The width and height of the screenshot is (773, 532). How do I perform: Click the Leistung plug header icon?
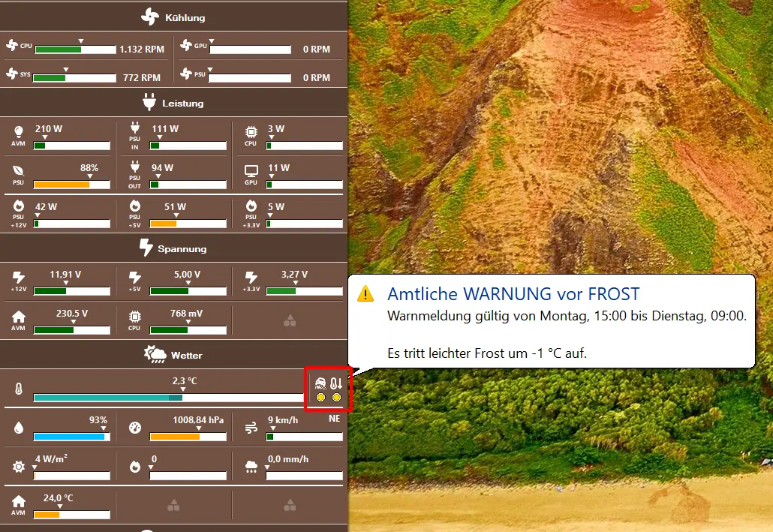pyautogui.click(x=149, y=102)
